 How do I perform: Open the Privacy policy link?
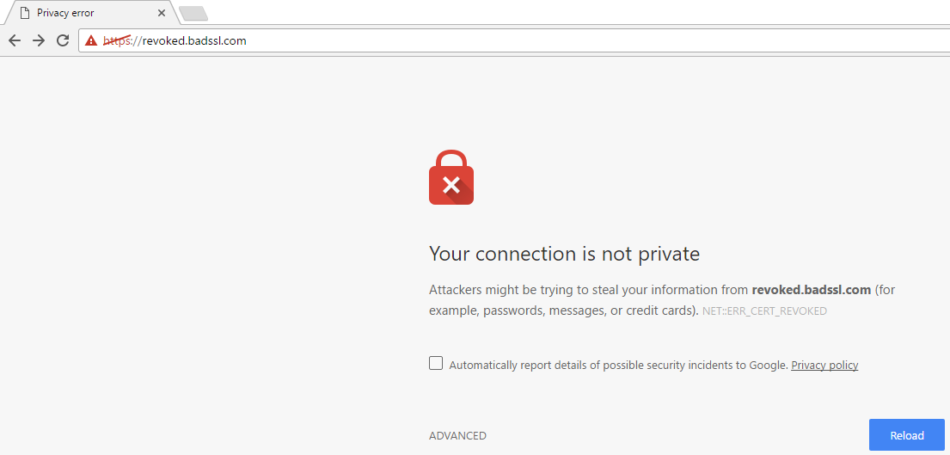824,365
